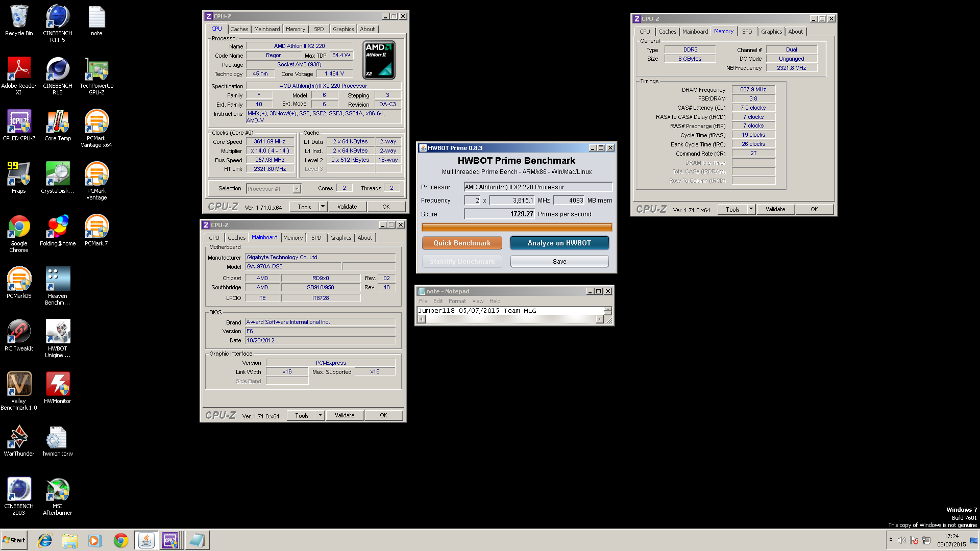Click Internet Explorer taskbar icon

tap(45, 540)
